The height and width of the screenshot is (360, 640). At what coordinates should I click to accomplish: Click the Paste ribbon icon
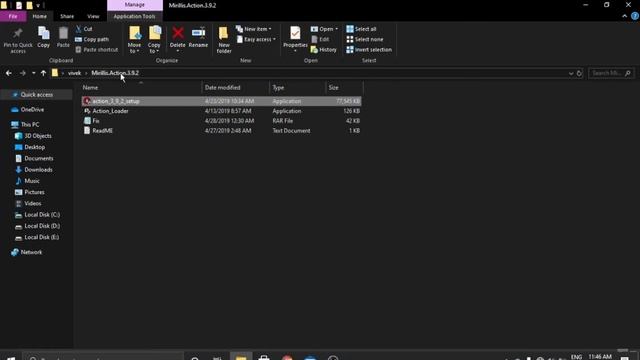[63, 37]
